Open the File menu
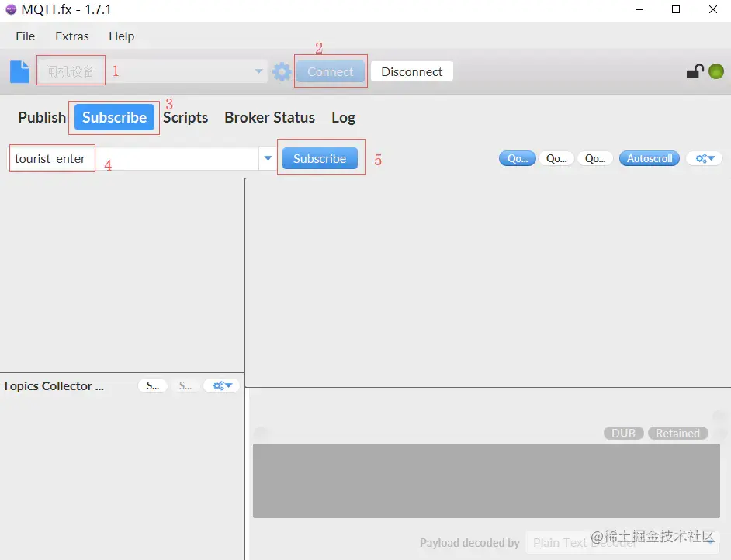Screen dimensions: 731x560 [25, 36]
